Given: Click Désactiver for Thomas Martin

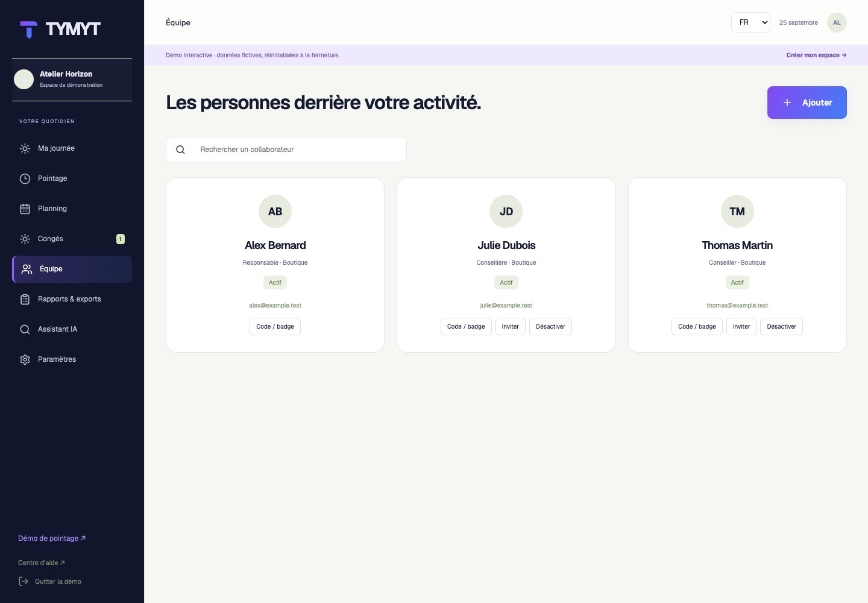Looking at the screenshot, I should (x=781, y=326).
